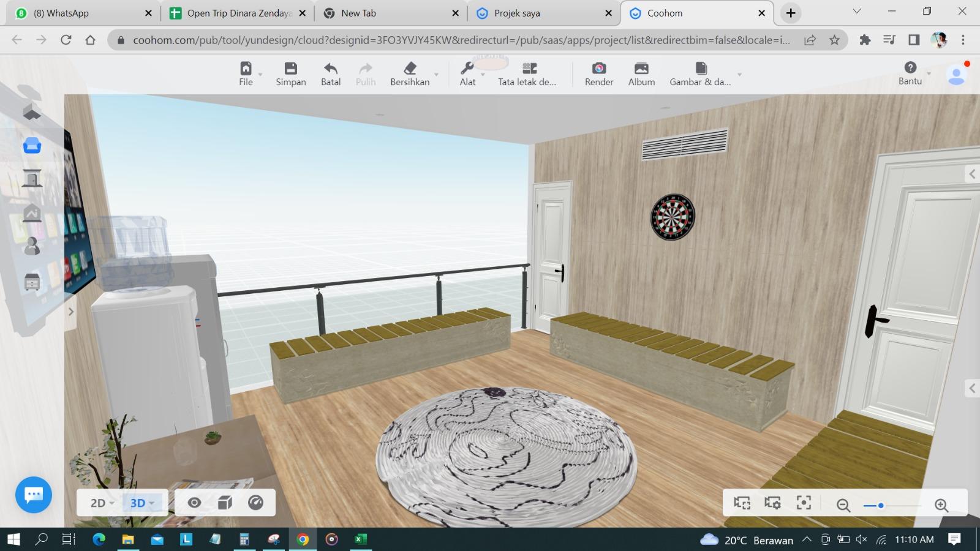Expand the File dropdown arrow

260,75
